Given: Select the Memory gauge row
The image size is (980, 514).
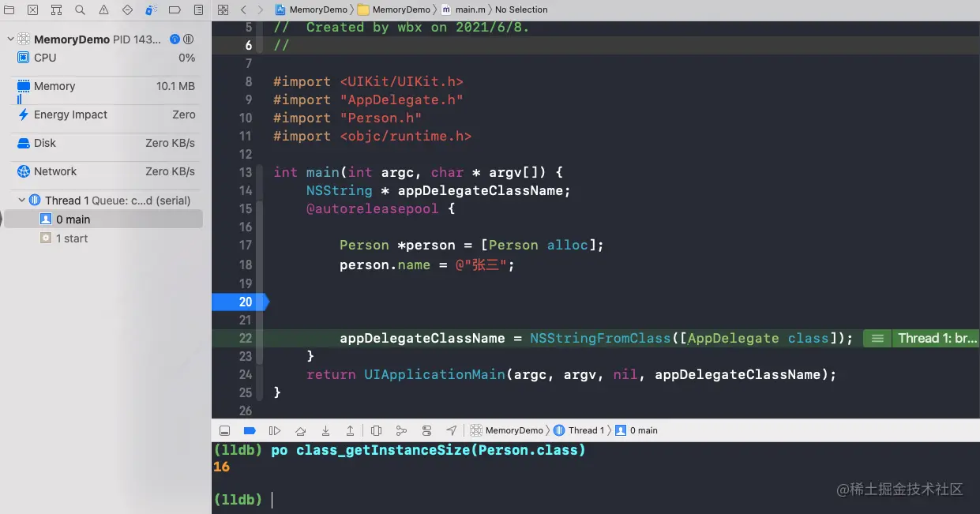Looking at the screenshot, I should click(x=106, y=88).
